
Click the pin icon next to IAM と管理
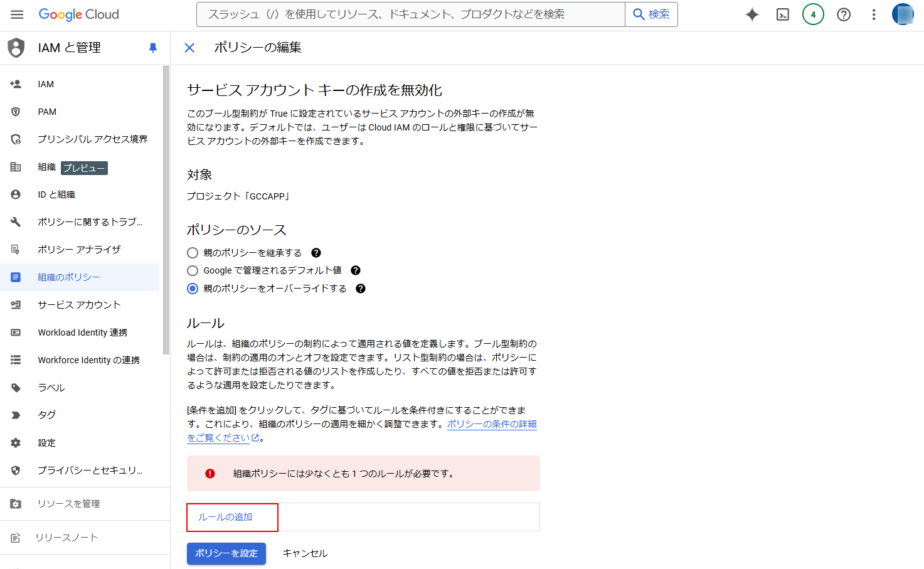point(152,48)
